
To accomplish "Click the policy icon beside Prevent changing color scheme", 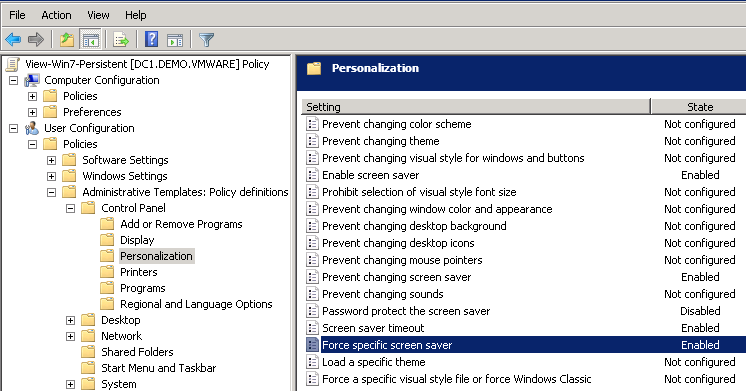I will 312,124.
